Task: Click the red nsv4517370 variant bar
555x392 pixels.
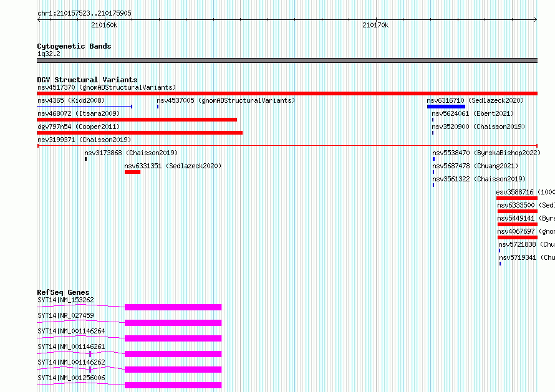Action: pos(287,93)
